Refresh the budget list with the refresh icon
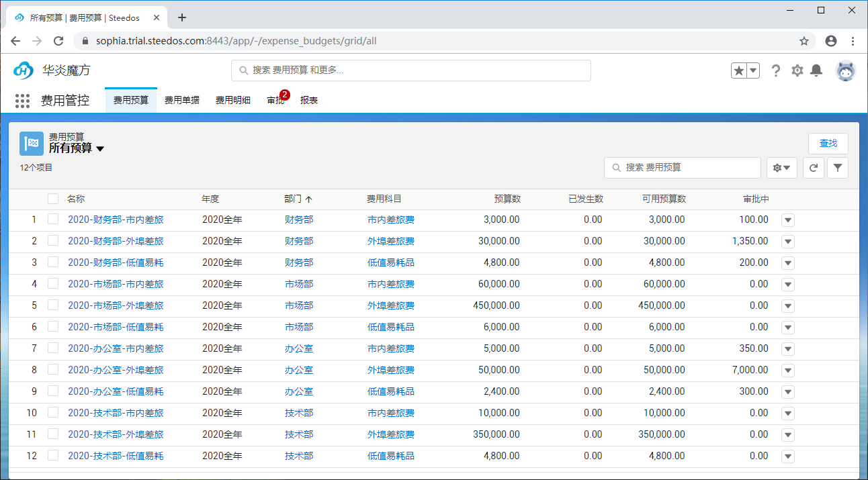 [813, 168]
